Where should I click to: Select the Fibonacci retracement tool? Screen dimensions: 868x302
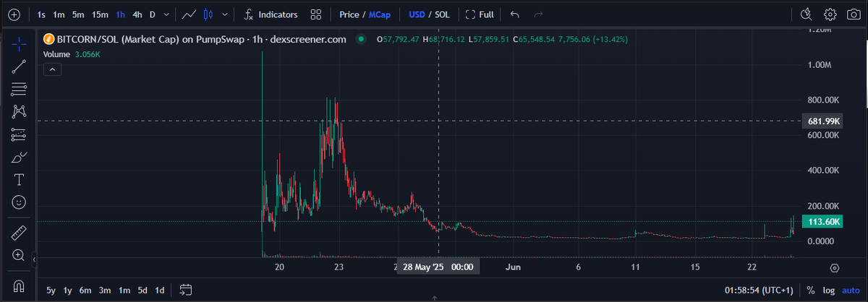19,89
